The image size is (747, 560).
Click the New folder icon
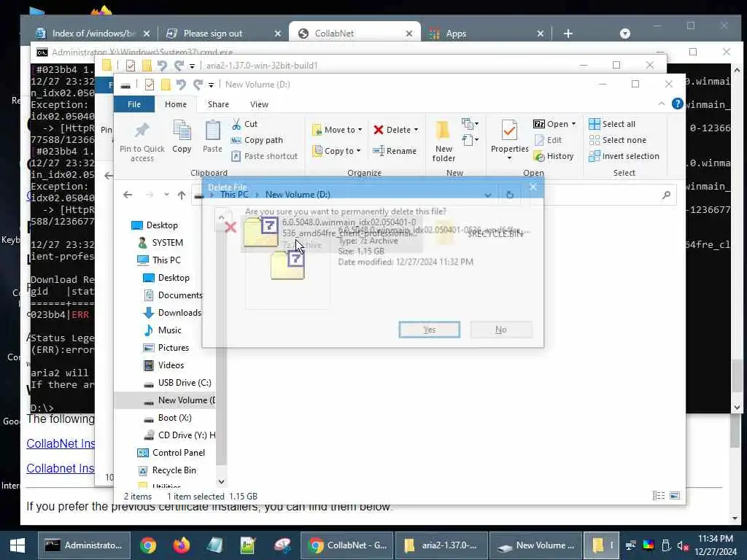(443, 130)
